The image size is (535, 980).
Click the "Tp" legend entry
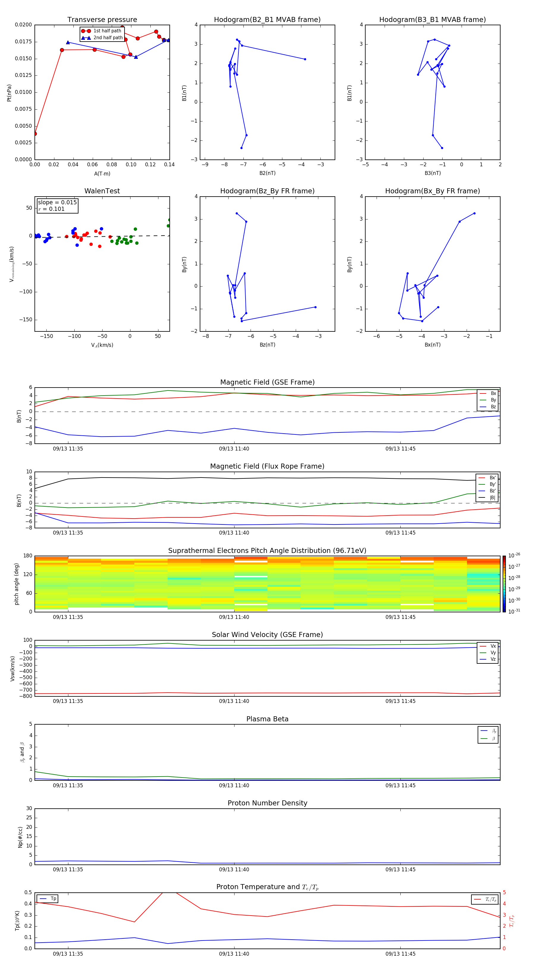point(48,899)
